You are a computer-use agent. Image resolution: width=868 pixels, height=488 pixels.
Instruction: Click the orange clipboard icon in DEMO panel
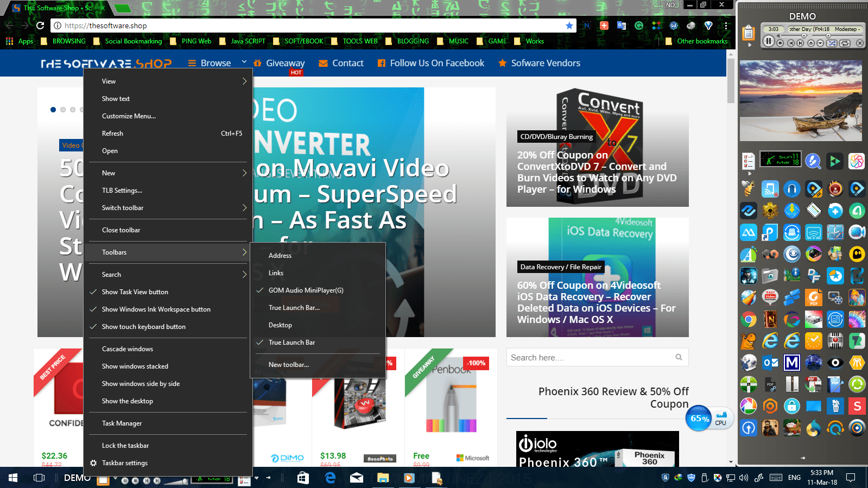(x=748, y=33)
